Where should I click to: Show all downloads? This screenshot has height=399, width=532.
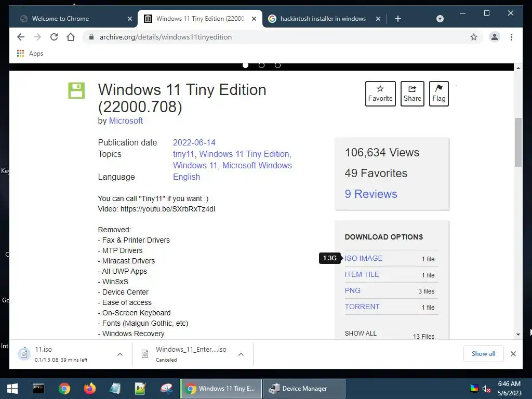(x=484, y=354)
